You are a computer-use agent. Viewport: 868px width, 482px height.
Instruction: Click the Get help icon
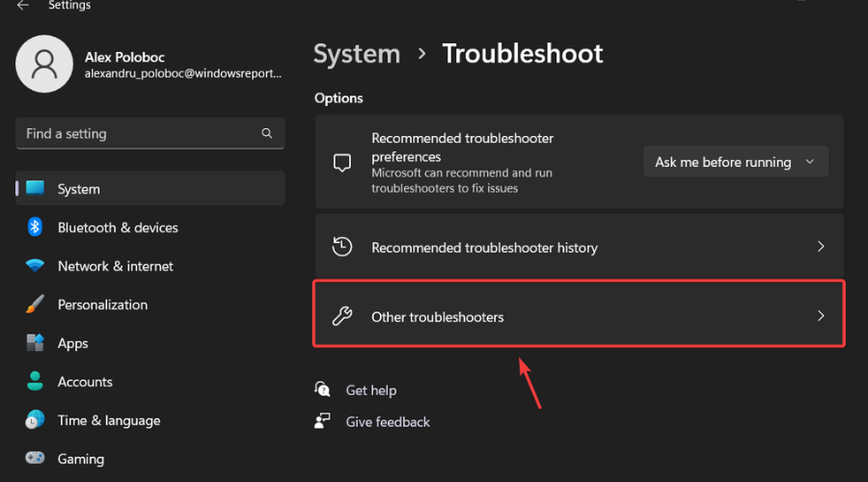coord(323,389)
